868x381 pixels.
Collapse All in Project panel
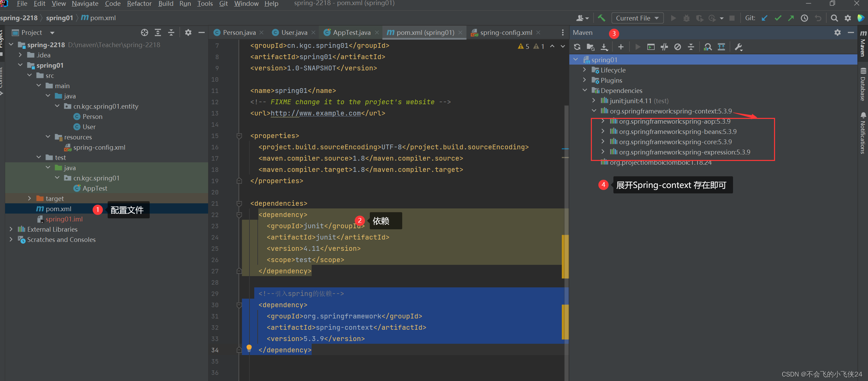click(x=171, y=32)
